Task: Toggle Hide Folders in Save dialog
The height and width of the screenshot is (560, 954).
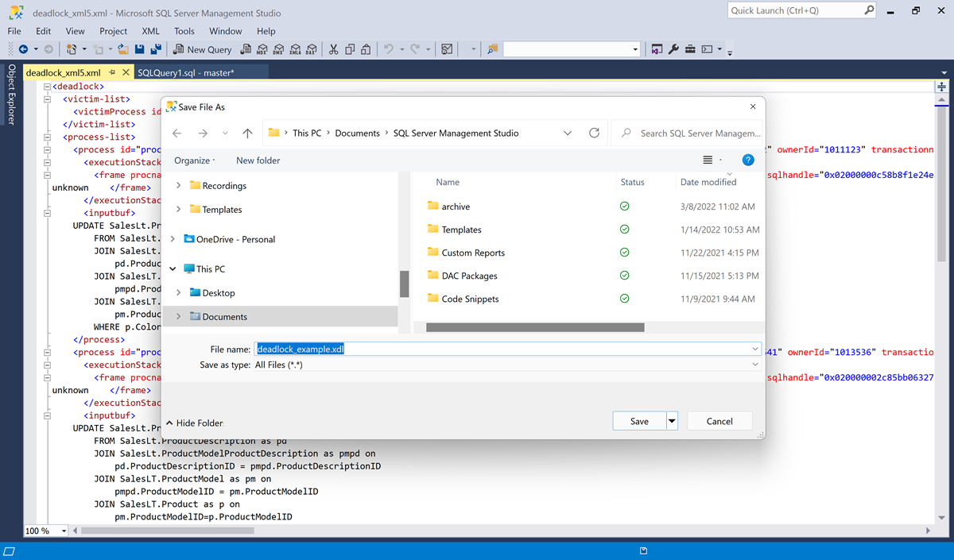Action: coord(195,423)
